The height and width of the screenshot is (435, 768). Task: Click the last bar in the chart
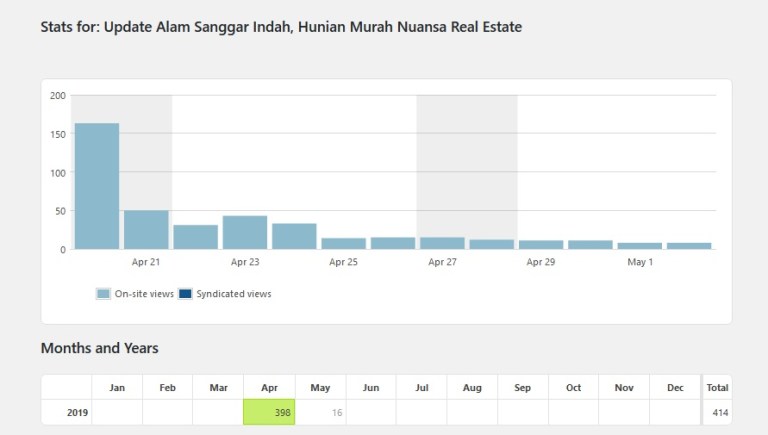click(x=689, y=245)
